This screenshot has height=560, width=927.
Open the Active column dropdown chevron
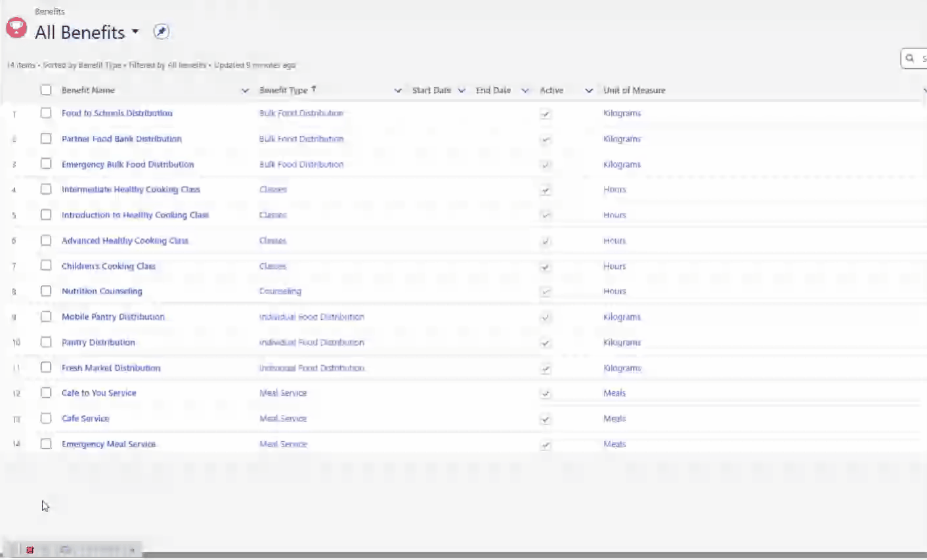click(x=589, y=91)
